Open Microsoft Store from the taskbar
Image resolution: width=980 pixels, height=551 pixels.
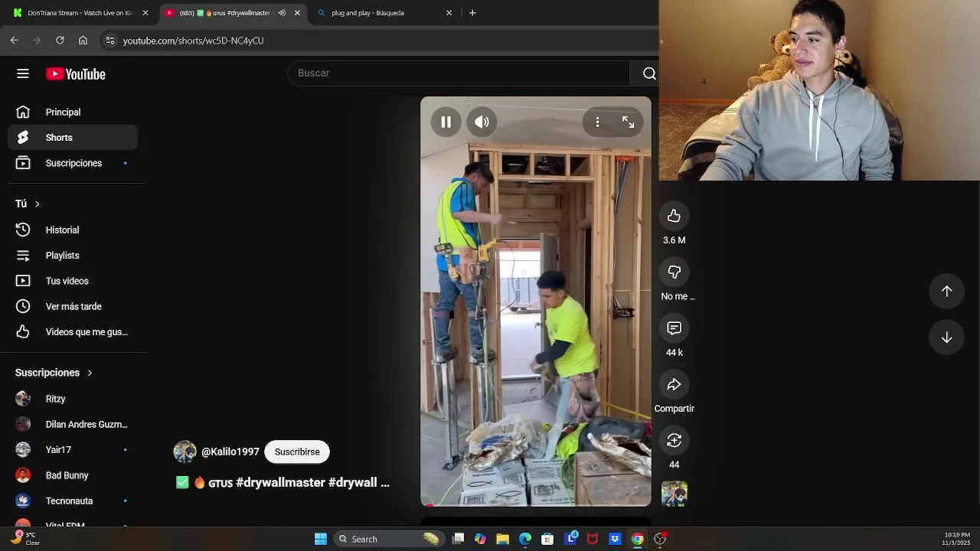pos(547,539)
